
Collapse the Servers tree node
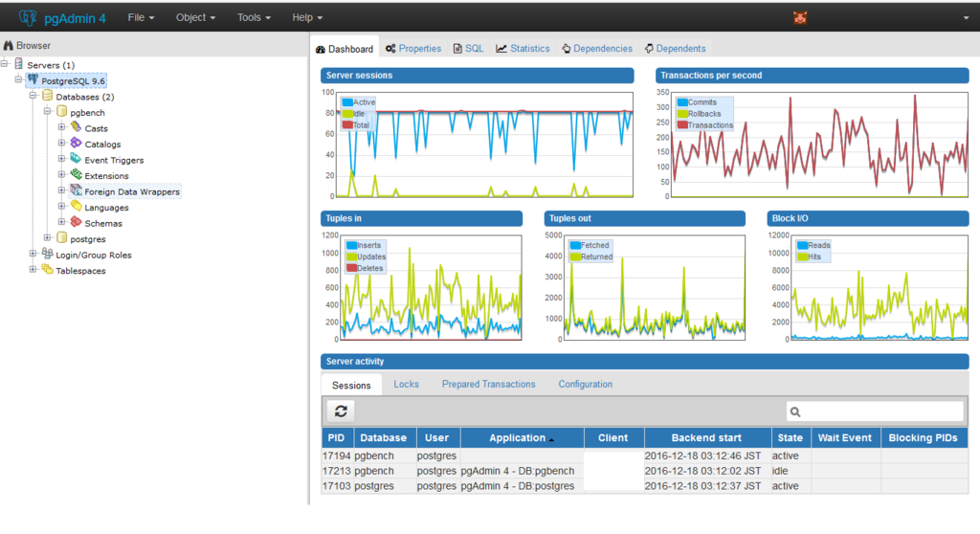pyautogui.click(x=5, y=64)
